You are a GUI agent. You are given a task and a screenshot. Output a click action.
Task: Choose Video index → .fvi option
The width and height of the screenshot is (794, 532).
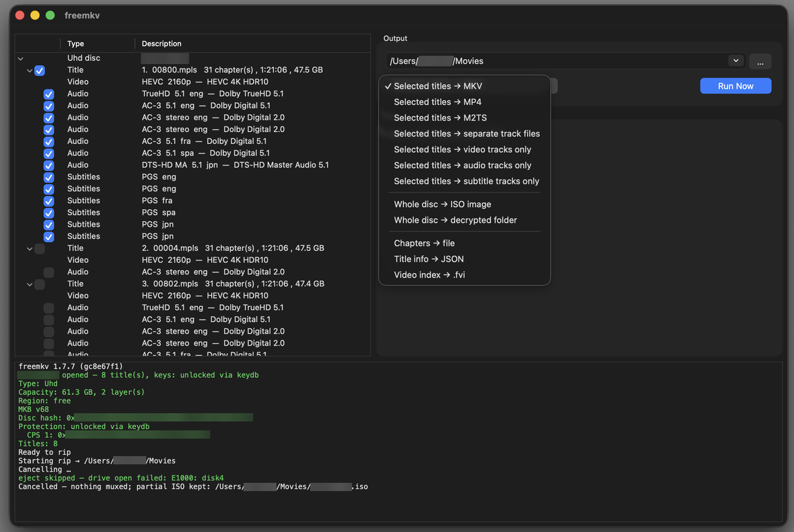pyautogui.click(x=464, y=275)
